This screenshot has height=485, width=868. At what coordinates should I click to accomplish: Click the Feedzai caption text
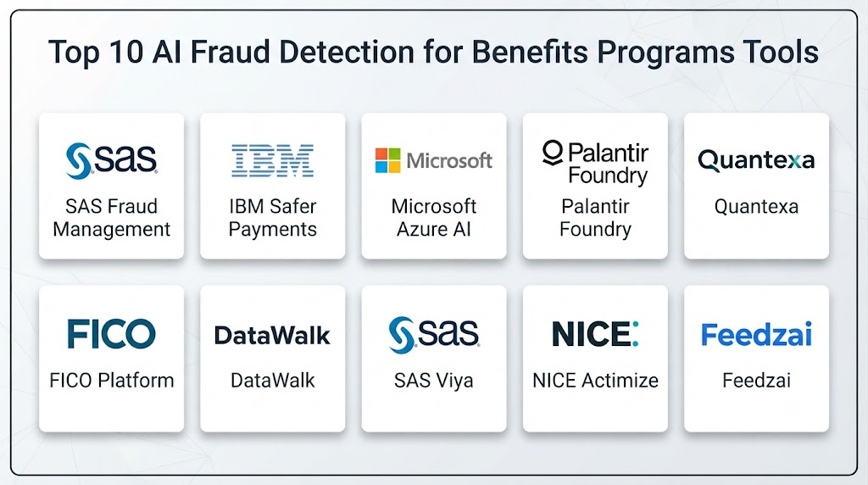pyautogui.click(x=756, y=381)
